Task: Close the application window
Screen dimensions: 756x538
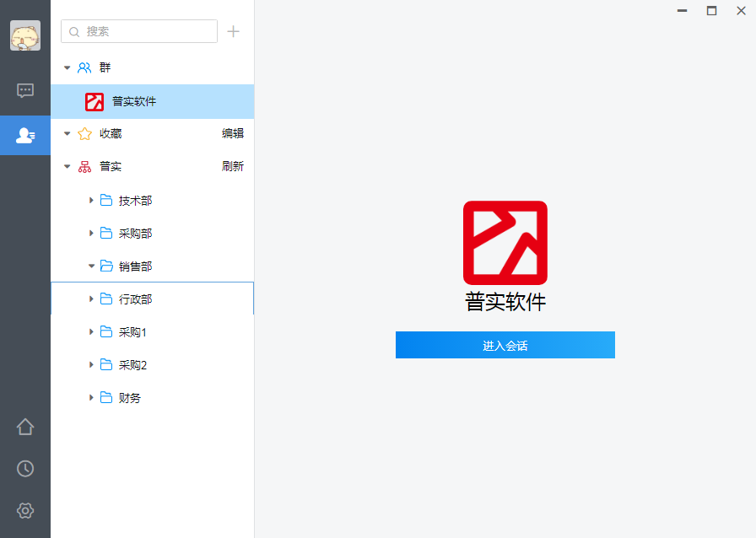Action: click(x=741, y=11)
